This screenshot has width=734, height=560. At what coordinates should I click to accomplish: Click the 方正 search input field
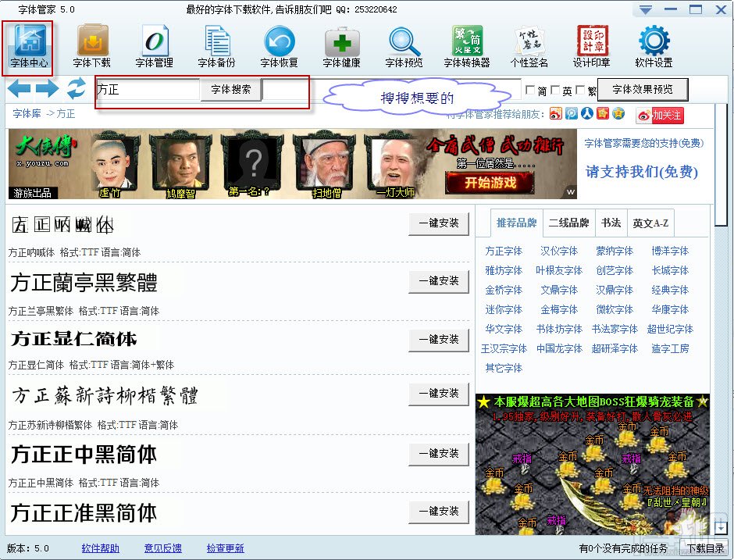[148, 89]
